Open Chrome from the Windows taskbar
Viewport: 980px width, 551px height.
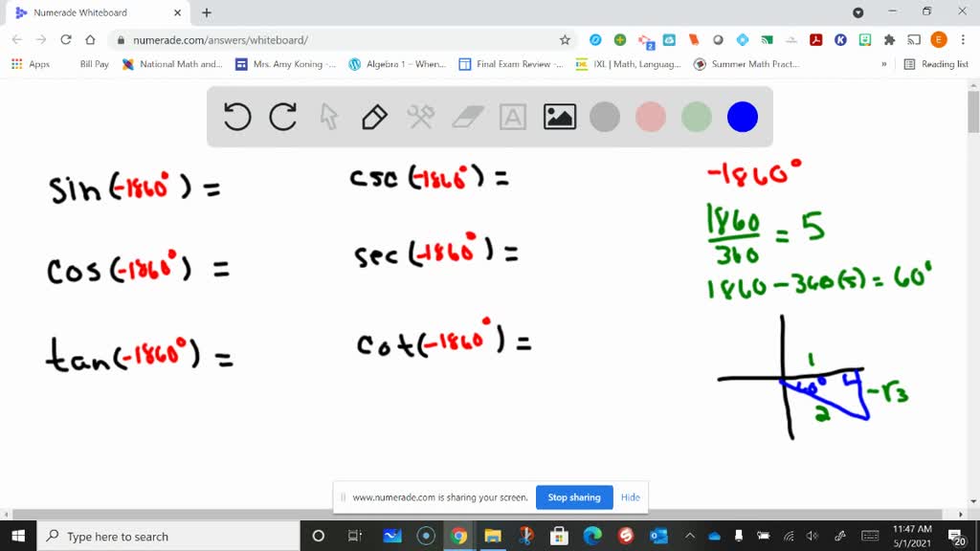[x=458, y=536]
